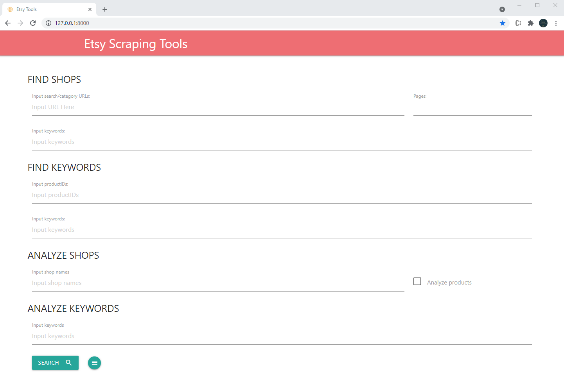Click the Input URL Here field under FIND SHOPS
The image size is (564, 392).
coord(156,107)
